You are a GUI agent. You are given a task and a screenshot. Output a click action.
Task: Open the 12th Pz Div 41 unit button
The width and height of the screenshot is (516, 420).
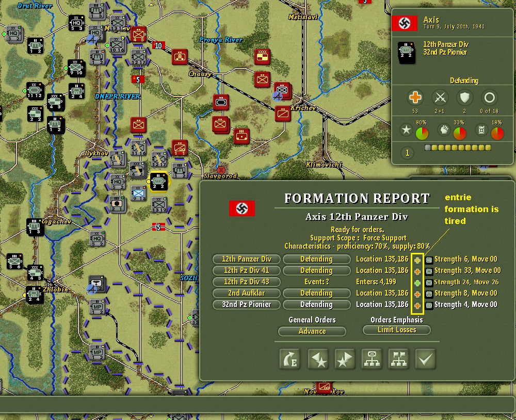point(247,270)
